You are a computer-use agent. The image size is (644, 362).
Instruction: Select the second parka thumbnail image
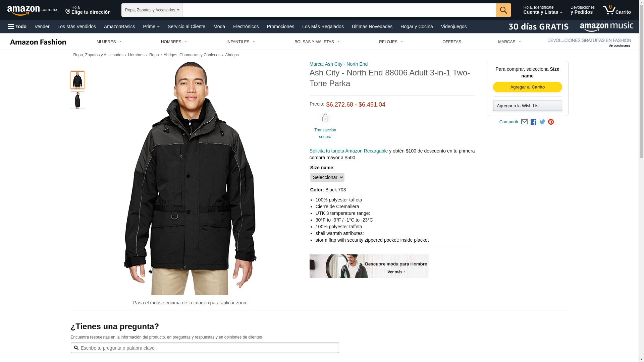[x=77, y=100]
